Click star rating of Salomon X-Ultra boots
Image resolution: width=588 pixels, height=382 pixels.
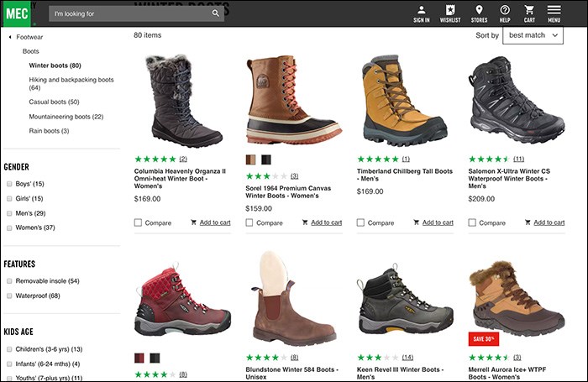pos(489,159)
